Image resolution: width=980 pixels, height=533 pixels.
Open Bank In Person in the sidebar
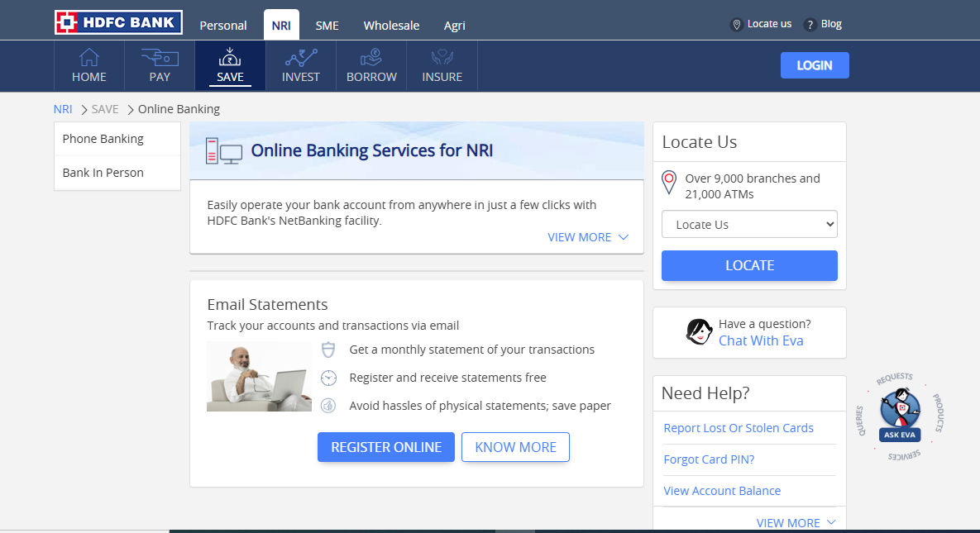pyautogui.click(x=117, y=173)
